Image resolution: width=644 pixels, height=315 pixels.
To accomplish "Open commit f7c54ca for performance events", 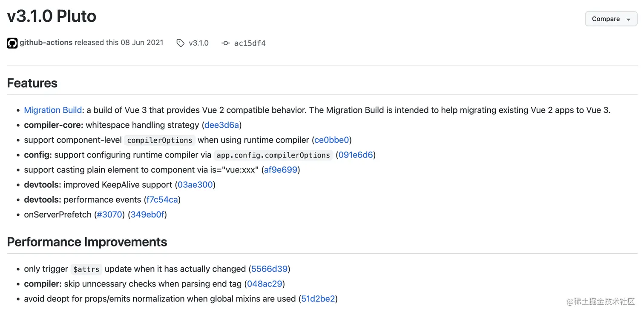I will click(x=162, y=200).
